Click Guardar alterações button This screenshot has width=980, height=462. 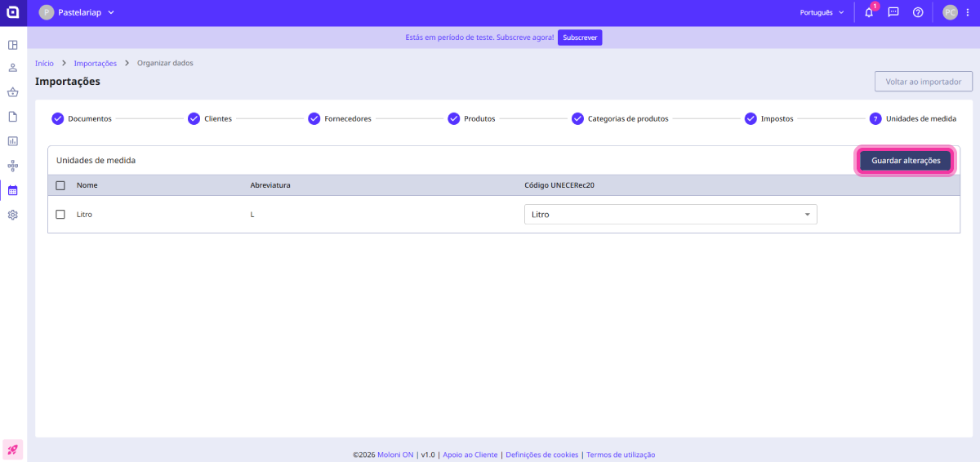tap(905, 161)
